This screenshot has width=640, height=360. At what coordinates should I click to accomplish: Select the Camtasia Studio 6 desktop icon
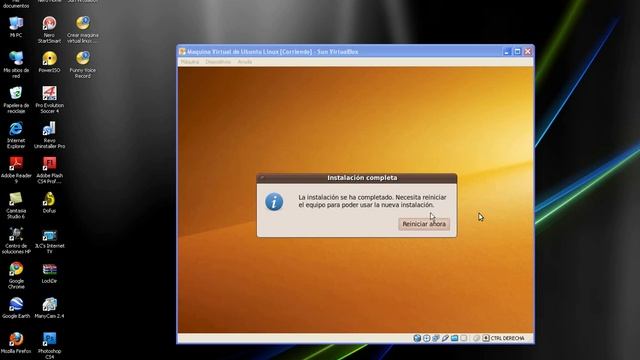click(16, 205)
